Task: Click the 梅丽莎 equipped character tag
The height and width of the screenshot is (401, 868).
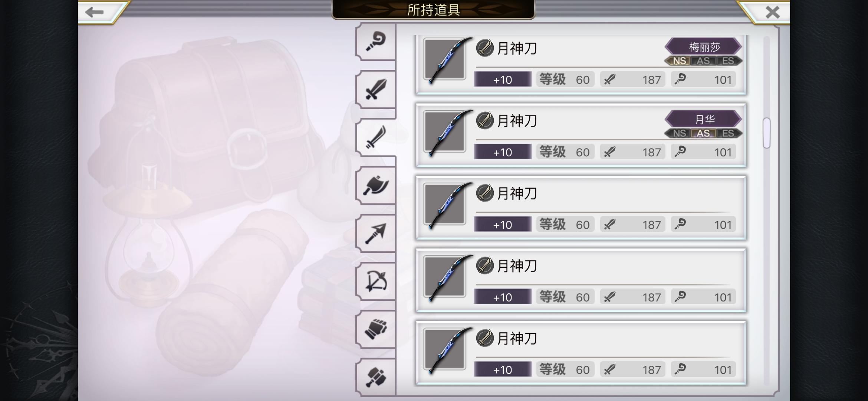Action: (x=704, y=47)
